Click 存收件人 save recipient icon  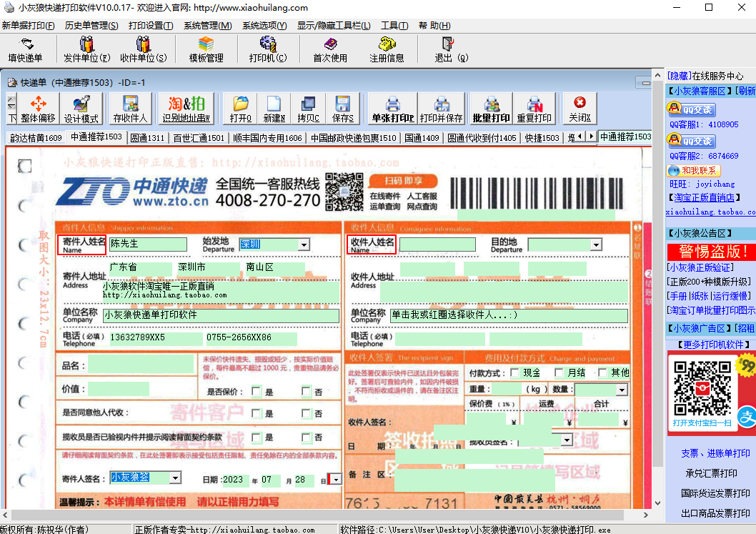tap(130, 109)
